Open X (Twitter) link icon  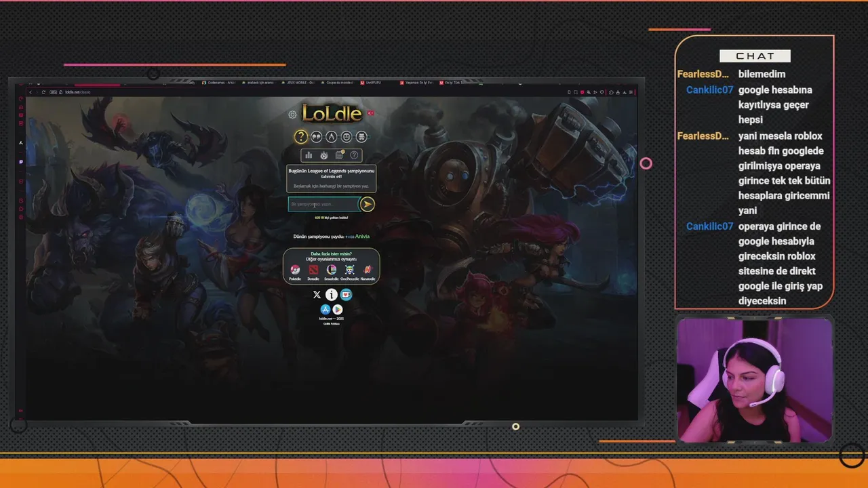[x=317, y=295]
